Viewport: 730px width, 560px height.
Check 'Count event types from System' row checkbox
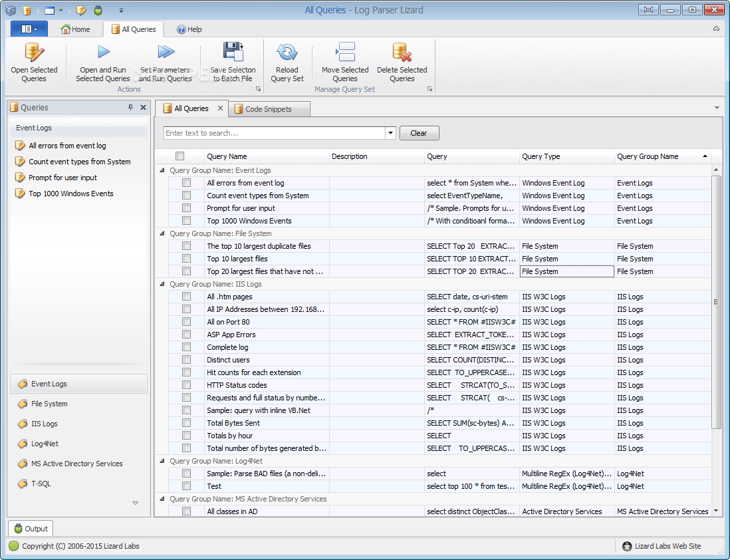[x=187, y=196]
